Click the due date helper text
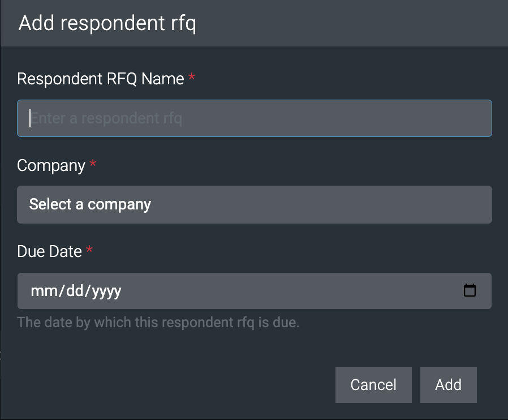 (x=158, y=323)
